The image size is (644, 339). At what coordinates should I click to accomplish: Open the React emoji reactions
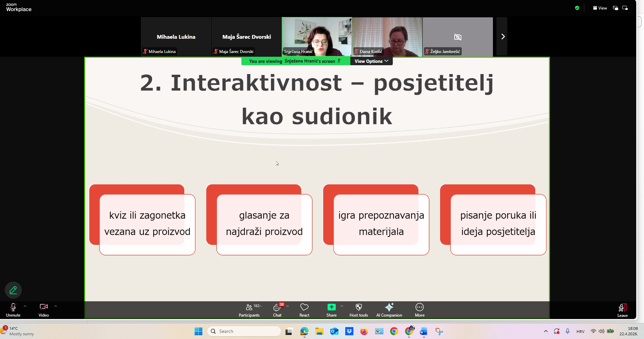point(304,309)
